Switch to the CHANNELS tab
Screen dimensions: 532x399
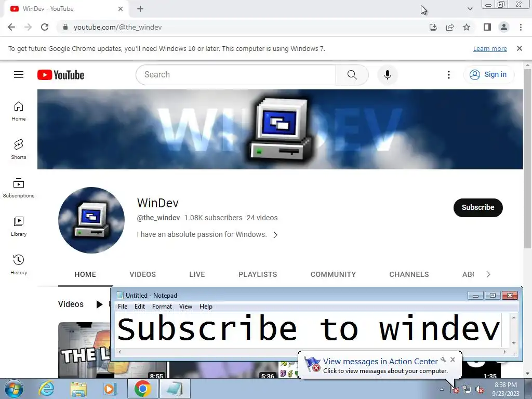[x=409, y=274]
